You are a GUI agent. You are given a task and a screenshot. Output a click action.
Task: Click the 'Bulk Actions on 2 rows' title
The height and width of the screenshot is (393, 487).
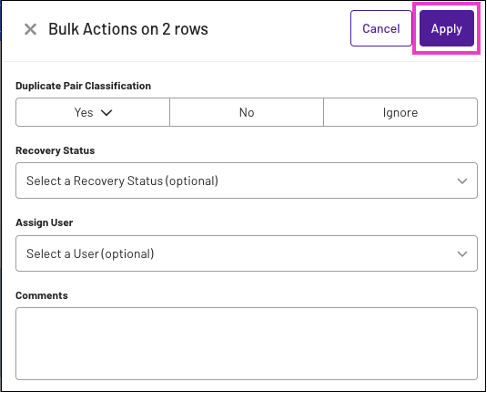[x=128, y=29]
